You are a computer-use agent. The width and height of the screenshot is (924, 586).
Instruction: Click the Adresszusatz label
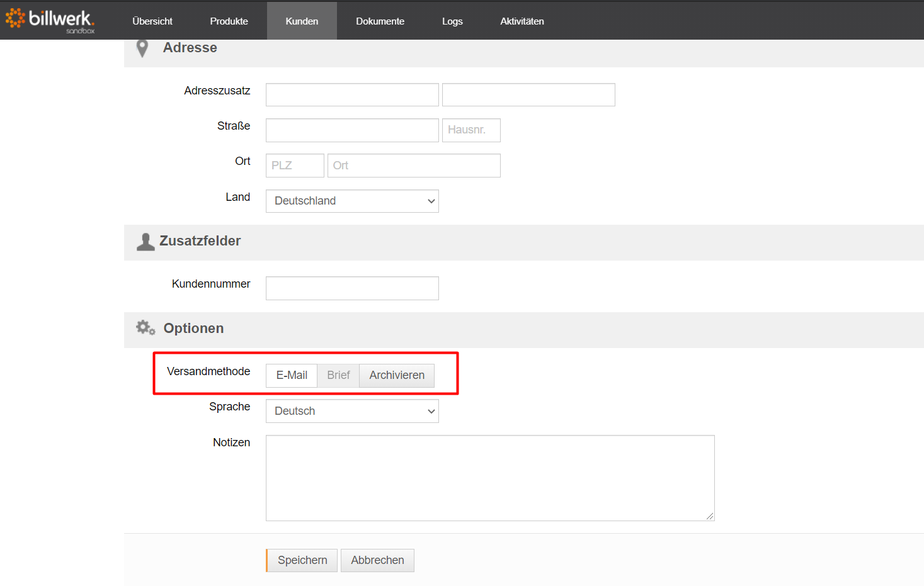[217, 91]
